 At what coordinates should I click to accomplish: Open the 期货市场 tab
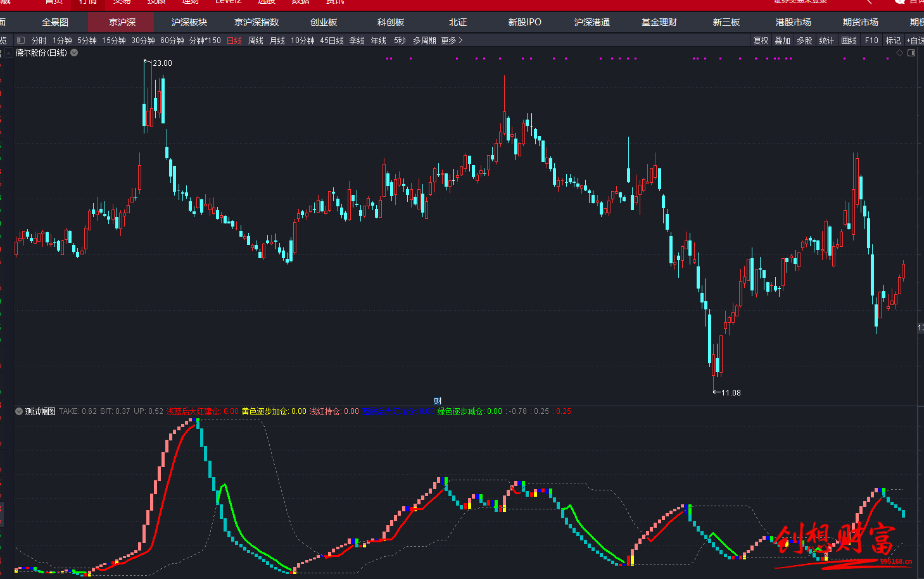(861, 22)
